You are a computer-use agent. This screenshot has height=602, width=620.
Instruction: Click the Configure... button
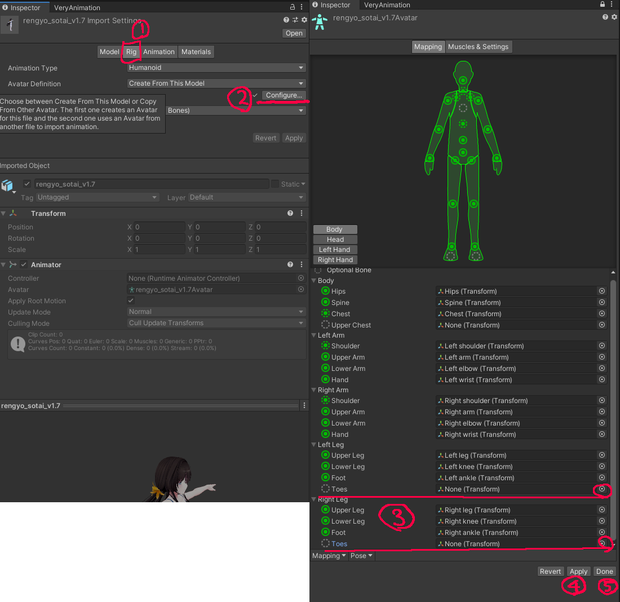pyautogui.click(x=284, y=95)
